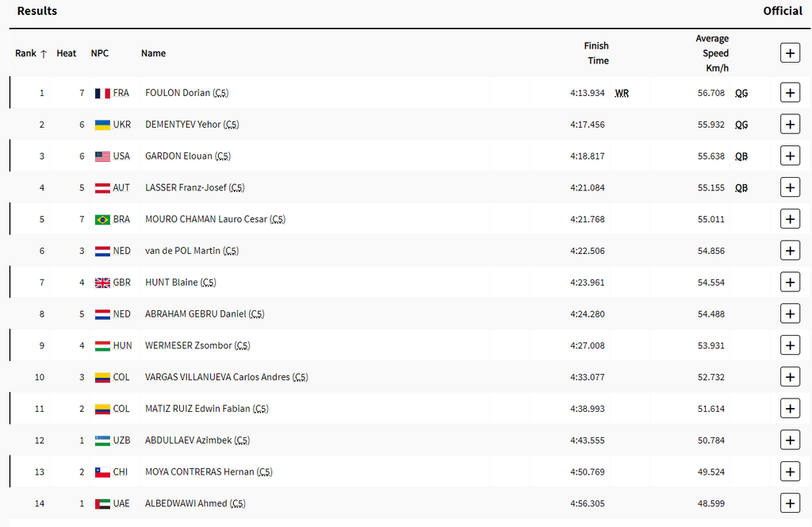This screenshot has width=812, height=527.
Task: Click the UAE flag icon
Action: click(102, 503)
